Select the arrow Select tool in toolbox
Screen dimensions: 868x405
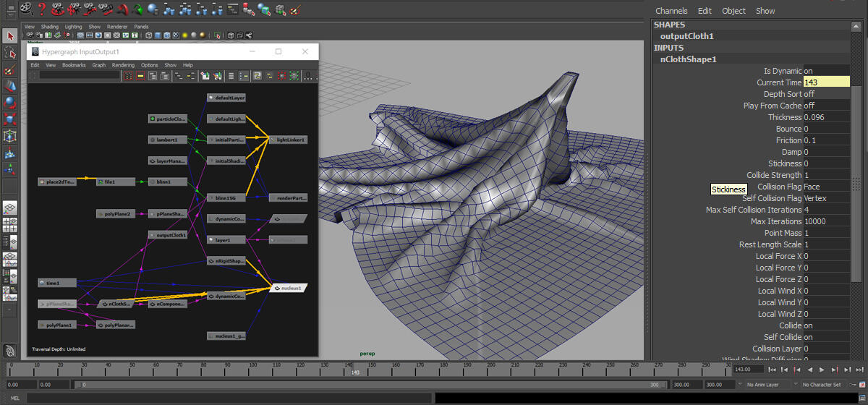click(10, 35)
